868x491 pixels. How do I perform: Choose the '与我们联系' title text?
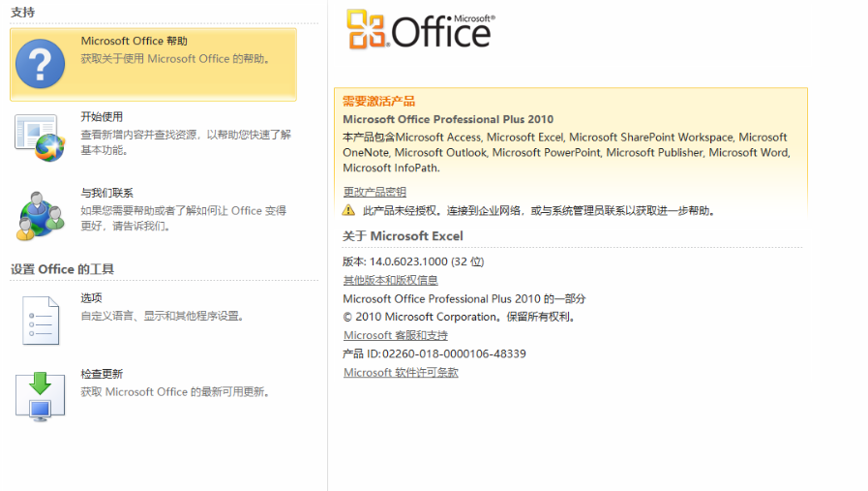[x=107, y=193]
